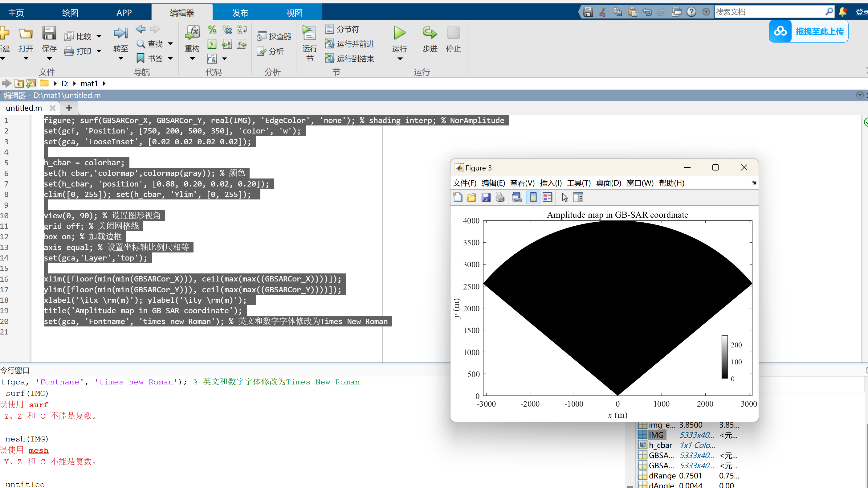The height and width of the screenshot is (488, 868).
Task: Toggle the Insert Legend button in Figure 3
Action: [x=547, y=198]
